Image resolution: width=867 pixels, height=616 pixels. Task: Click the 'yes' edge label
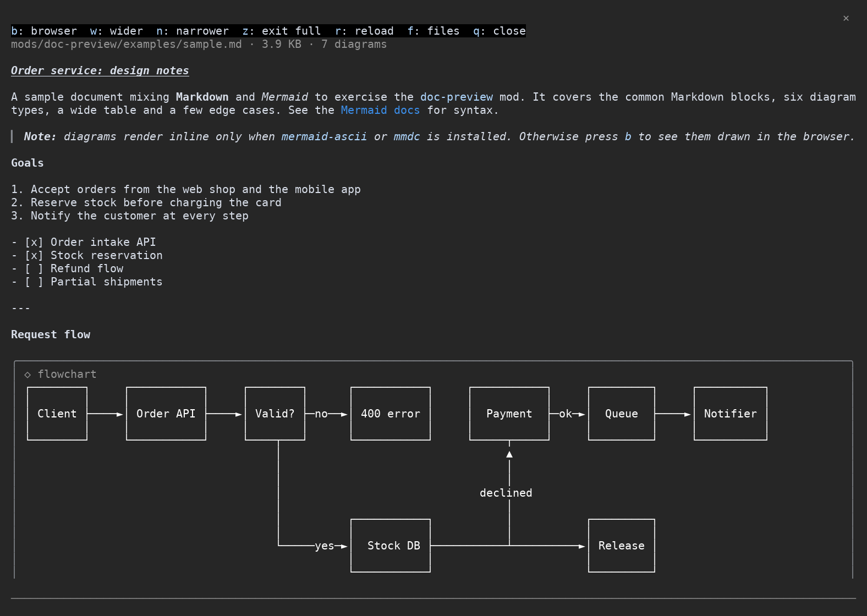coord(325,546)
